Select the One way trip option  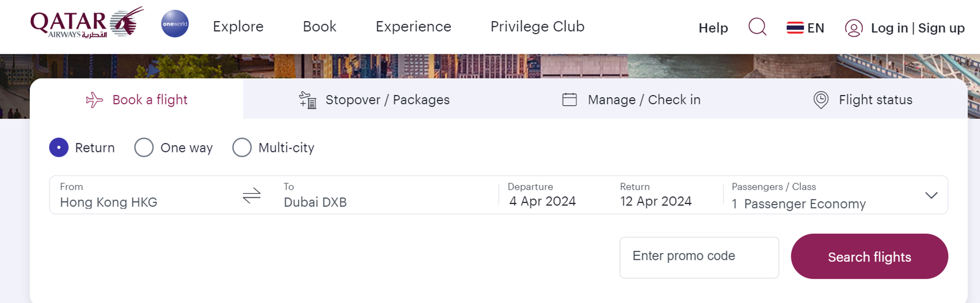pos(144,148)
